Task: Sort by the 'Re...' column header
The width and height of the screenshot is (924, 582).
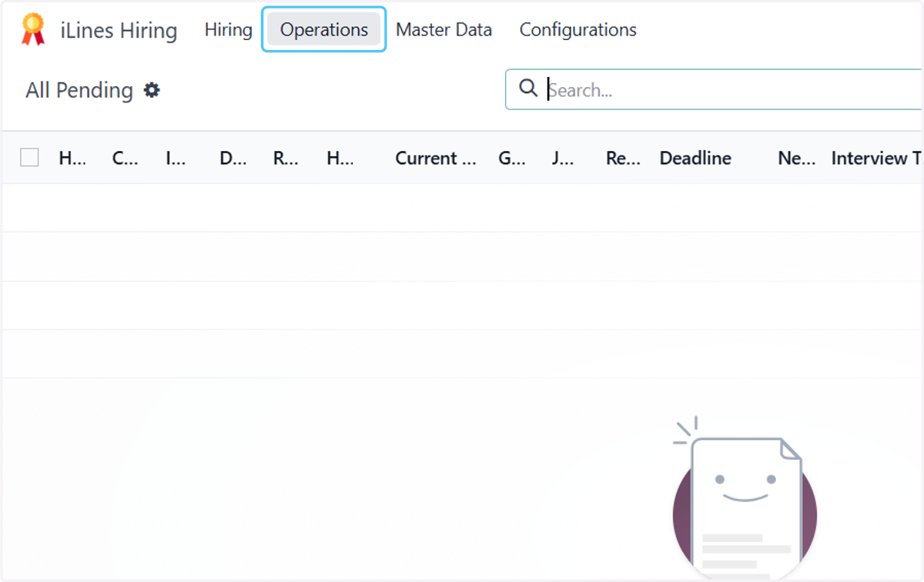Action: 623,158
